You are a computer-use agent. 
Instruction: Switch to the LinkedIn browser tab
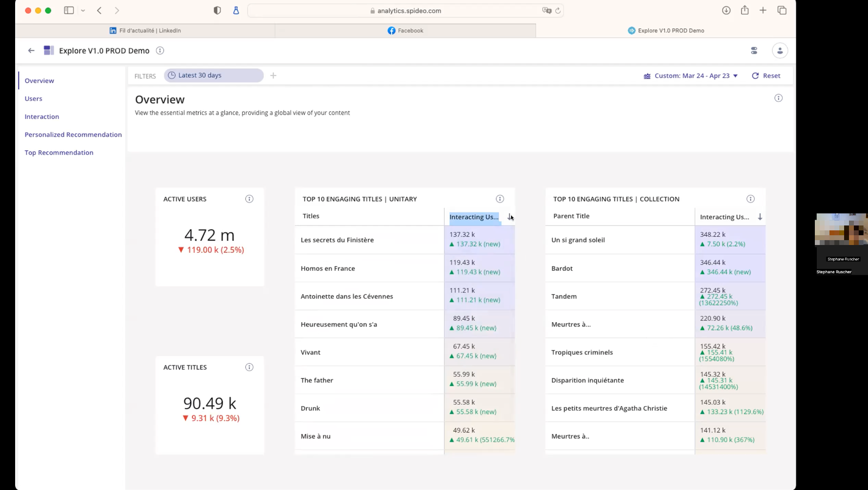click(x=145, y=30)
